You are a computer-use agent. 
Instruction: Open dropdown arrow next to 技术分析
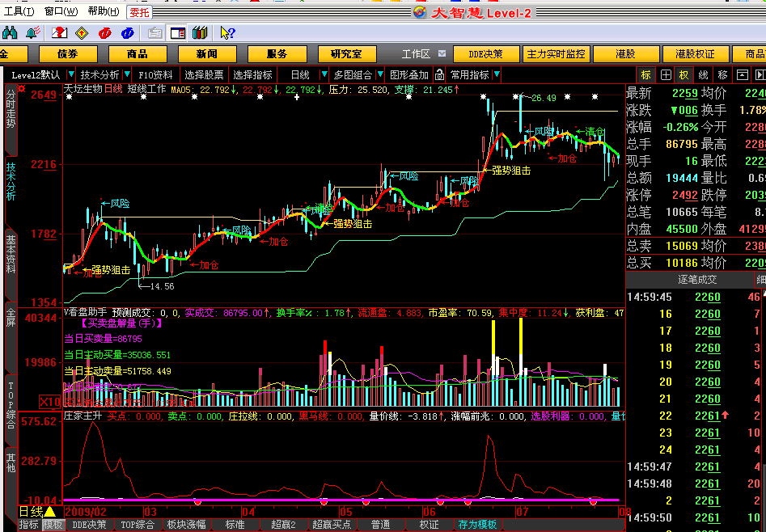127,74
